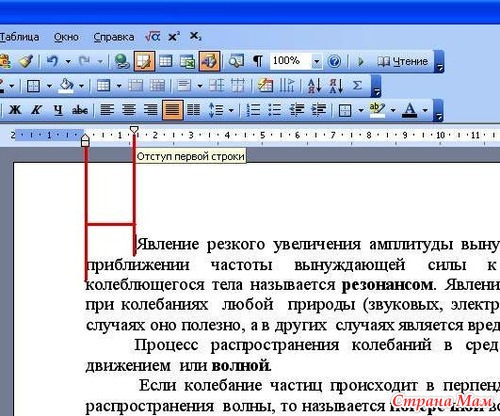Click the superscript x² icon

pyautogui.click(x=174, y=36)
